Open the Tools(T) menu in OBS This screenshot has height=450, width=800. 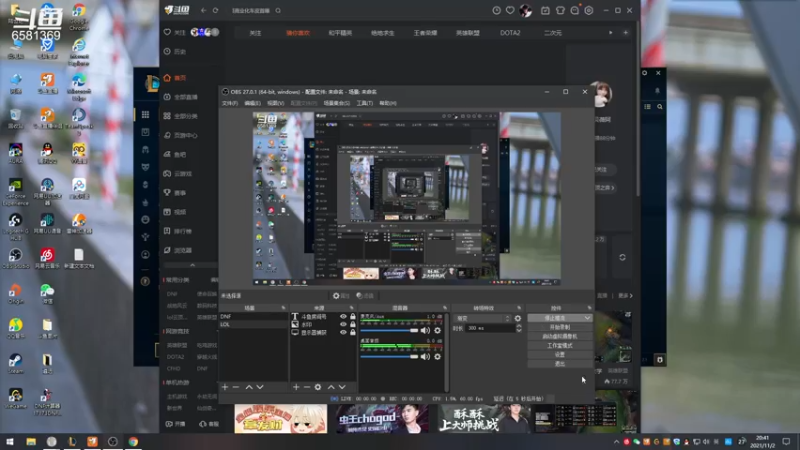coord(364,103)
